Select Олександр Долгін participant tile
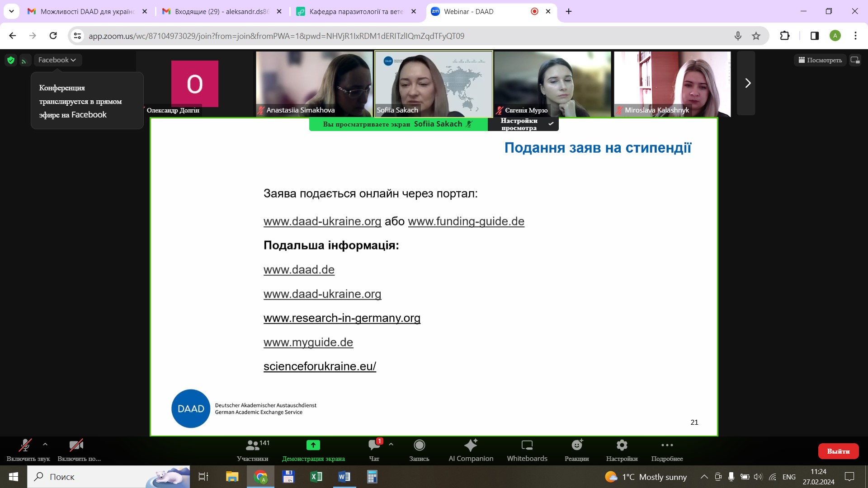This screenshot has width=868, height=488. (195, 84)
